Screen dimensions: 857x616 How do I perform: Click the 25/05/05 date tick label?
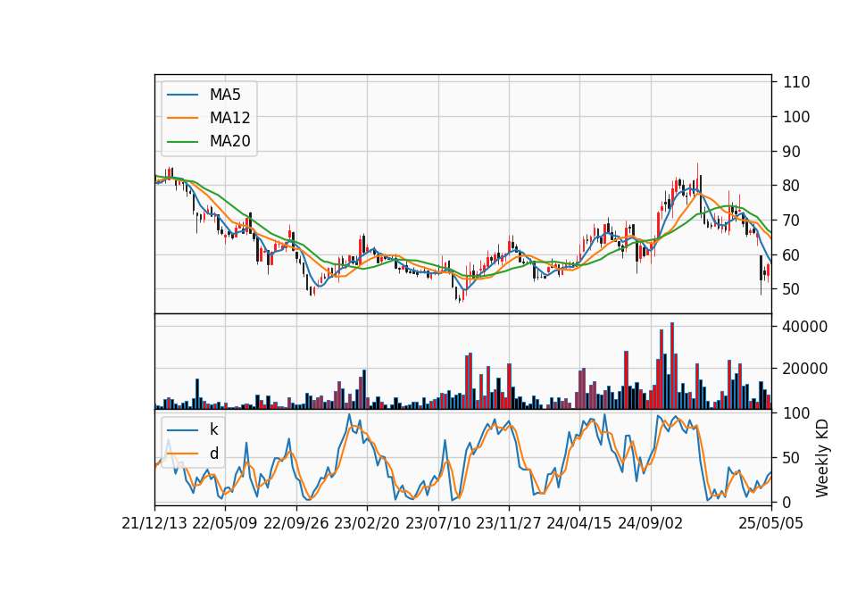pyautogui.click(x=771, y=523)
